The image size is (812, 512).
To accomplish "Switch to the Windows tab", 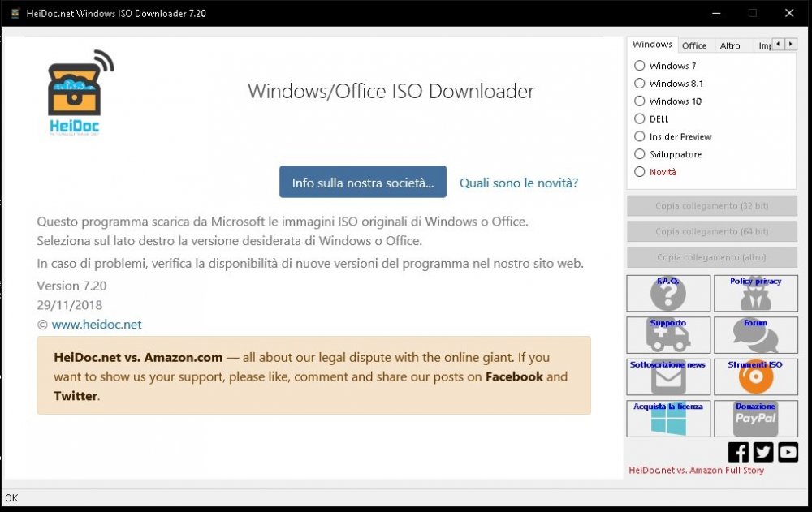I will point(652,45).
